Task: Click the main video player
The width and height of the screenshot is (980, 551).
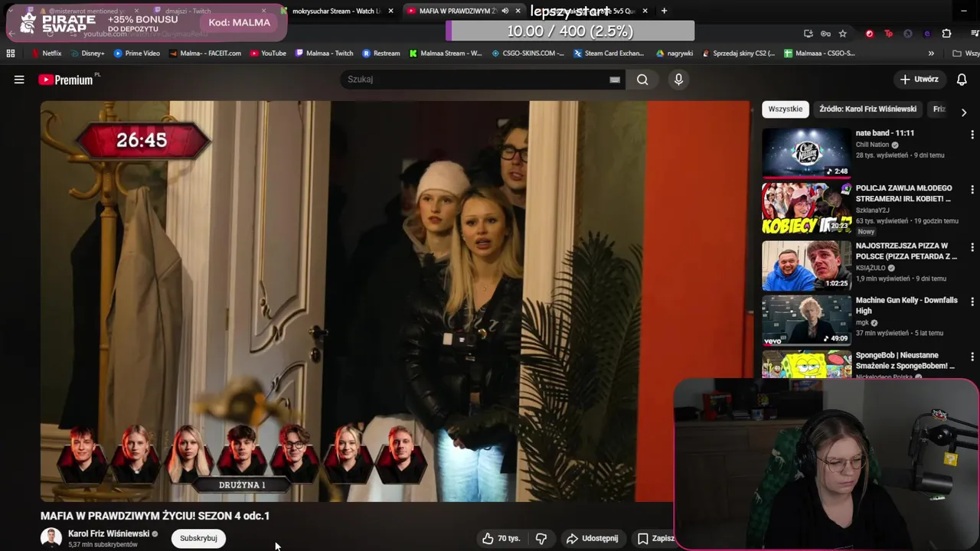Action: [x=396, y=301]
